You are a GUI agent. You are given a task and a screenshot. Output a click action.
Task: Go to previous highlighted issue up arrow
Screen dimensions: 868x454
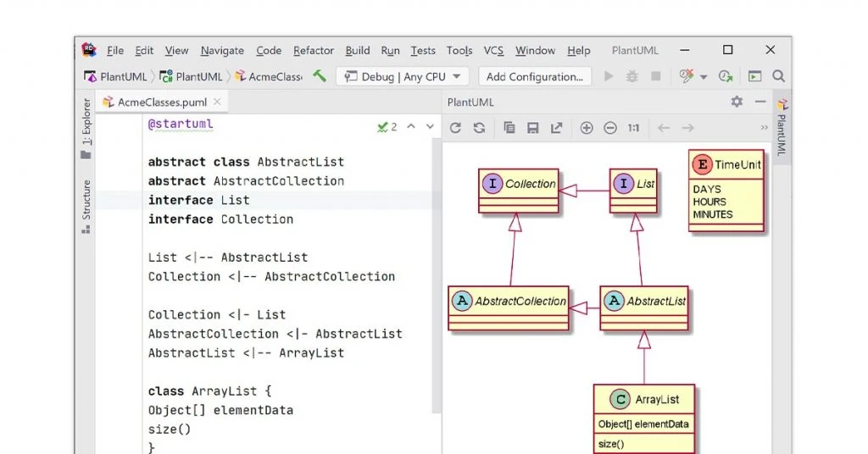point(411,127)
